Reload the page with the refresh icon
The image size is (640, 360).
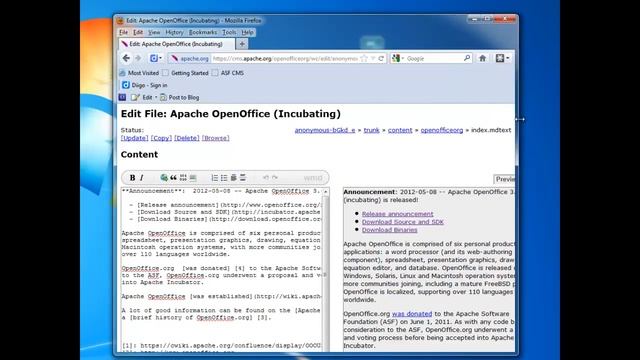click(x=381, y=58)
